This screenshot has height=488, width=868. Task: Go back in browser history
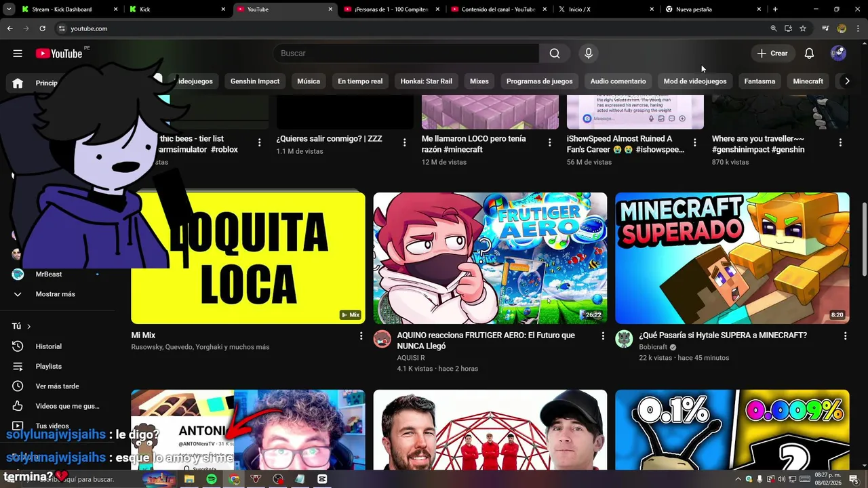coord(9,28)
